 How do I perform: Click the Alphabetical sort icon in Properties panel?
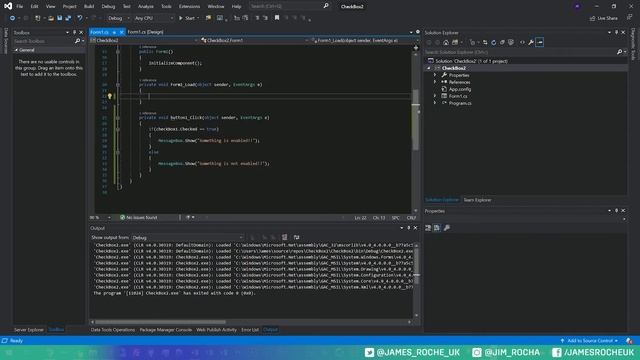(x=437, y=228)
